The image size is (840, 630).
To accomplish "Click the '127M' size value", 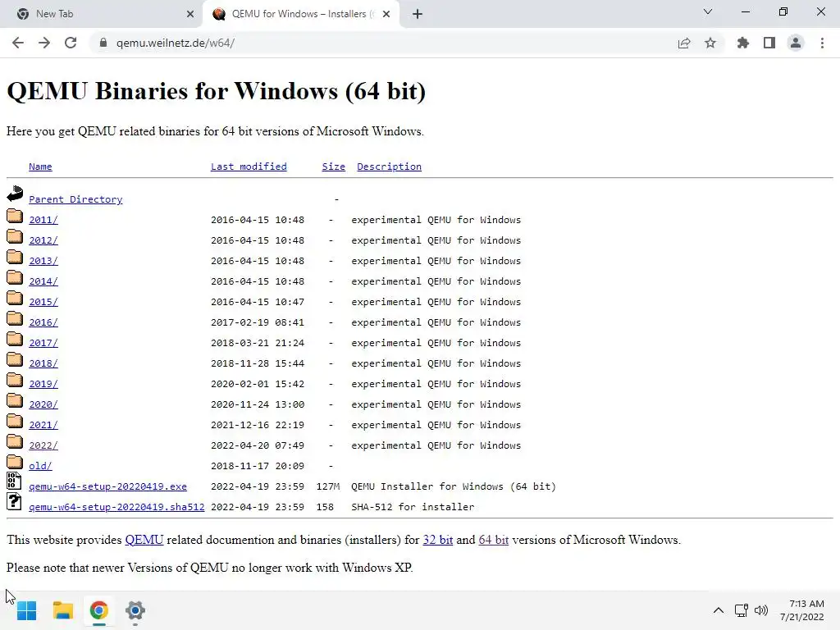I will click(328, 486).
